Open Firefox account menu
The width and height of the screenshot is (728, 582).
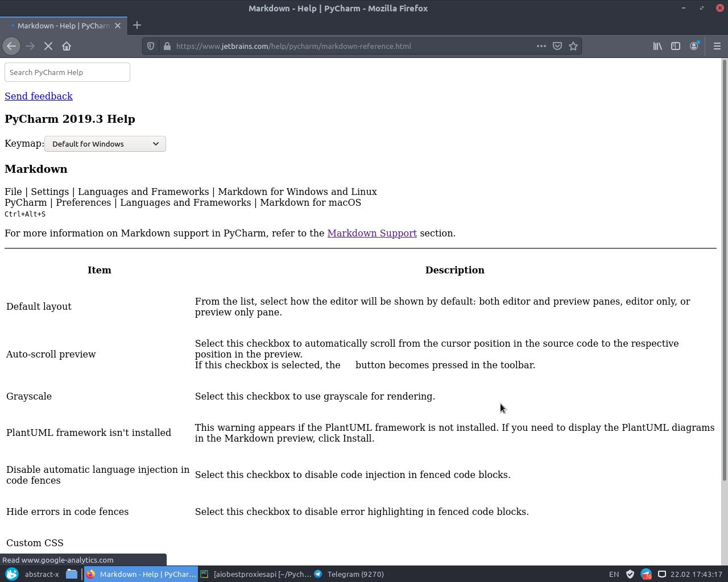click(x=694, y=46)
